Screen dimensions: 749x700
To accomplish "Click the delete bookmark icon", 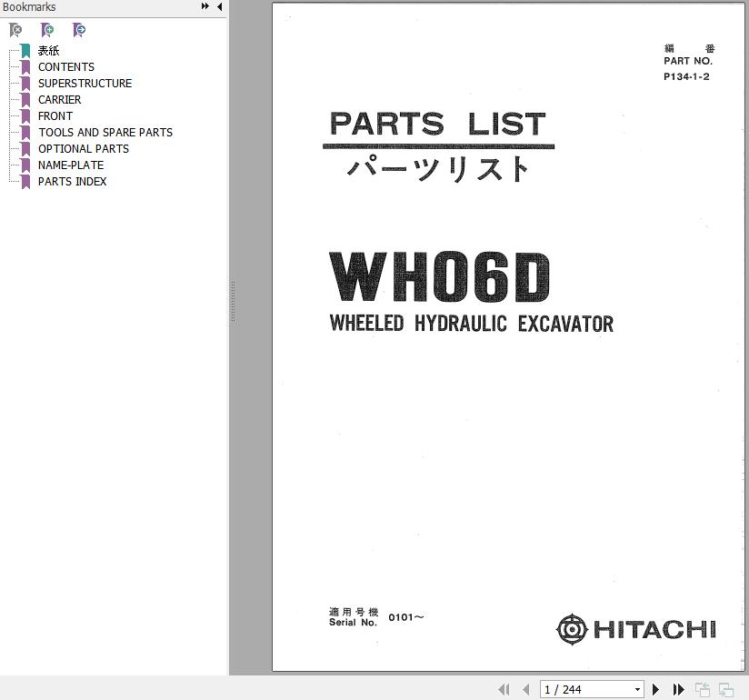I will [x=15, y=30].
